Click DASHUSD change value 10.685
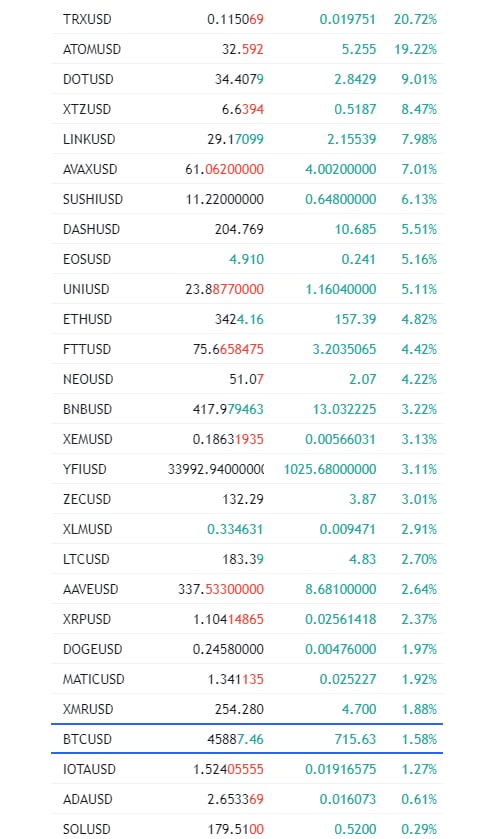The image size is (496, 839). [355, 229]
